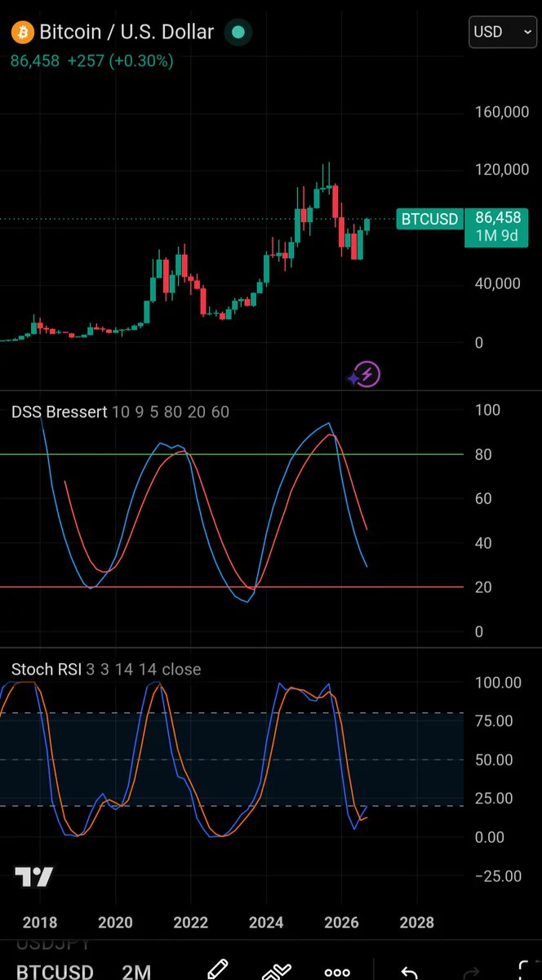
Task: Select the BTCUSD price label tag
Action: pos(429,219)
